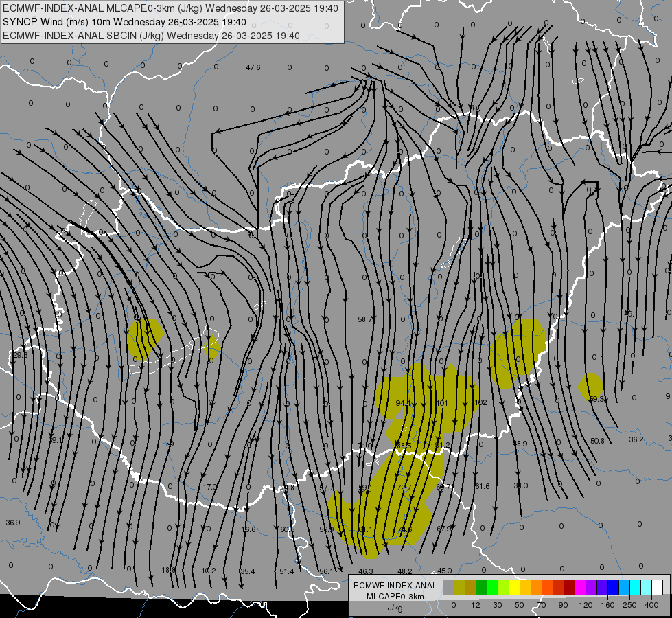Click the ECMWF-INDEX-ANAL legend title
This screenshot has width=672, height=618.
[395, 586]
